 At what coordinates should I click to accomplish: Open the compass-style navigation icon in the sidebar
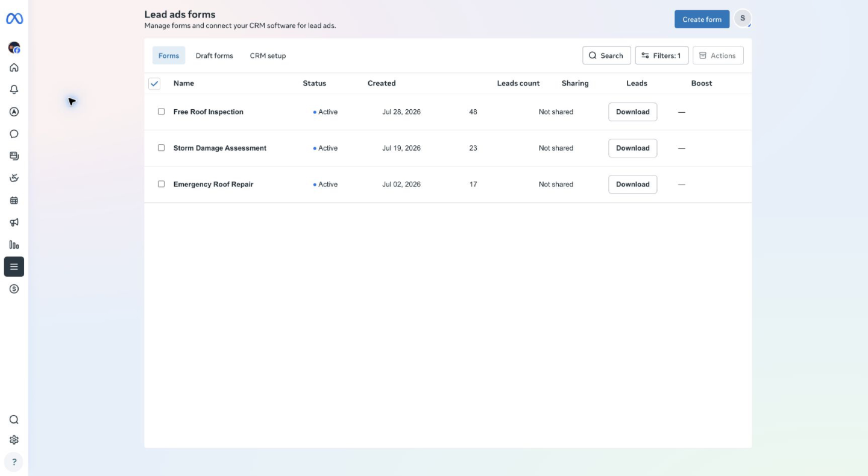click(14, 112)
